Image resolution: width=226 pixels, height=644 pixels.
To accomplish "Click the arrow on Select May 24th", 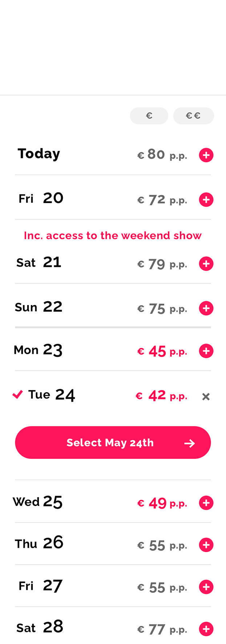I will tap(189, 443).
